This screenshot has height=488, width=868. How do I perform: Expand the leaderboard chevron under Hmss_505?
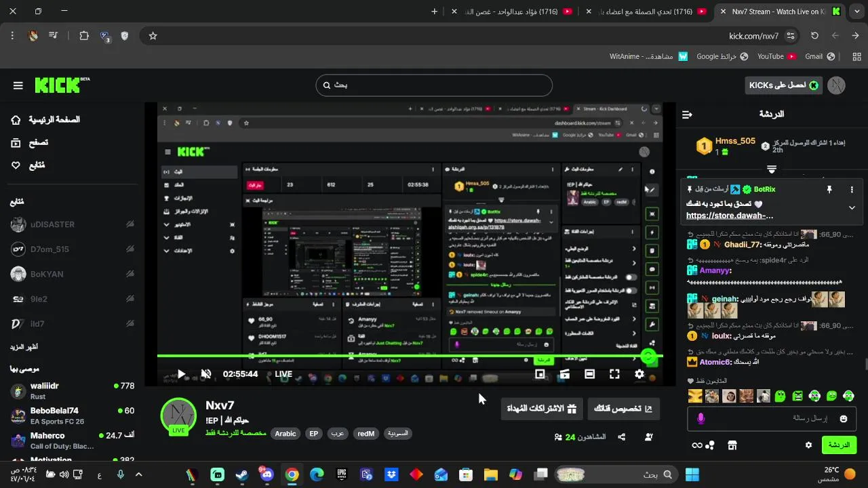point(772,168)
